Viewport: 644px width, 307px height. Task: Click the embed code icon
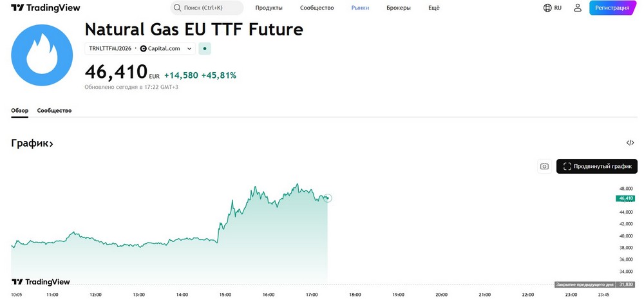pos(630,143)
